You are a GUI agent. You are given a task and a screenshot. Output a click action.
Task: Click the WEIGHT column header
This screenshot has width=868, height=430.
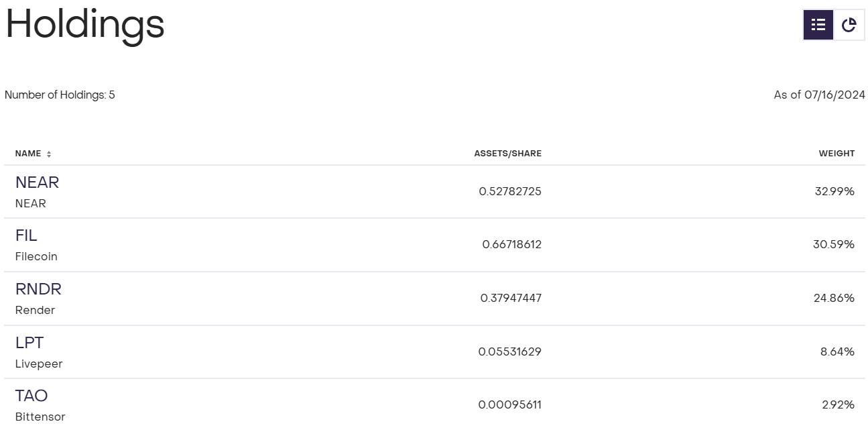click(836, 154)
